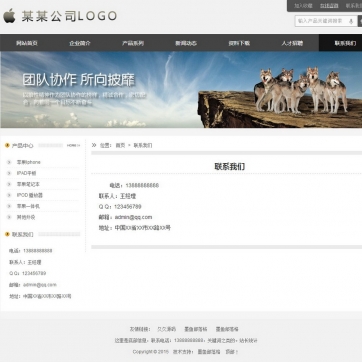The height and width of the screenshot is (362, 362).
Task: Click the orange bullet beside sidebar 联系我们
Action: 7,234
